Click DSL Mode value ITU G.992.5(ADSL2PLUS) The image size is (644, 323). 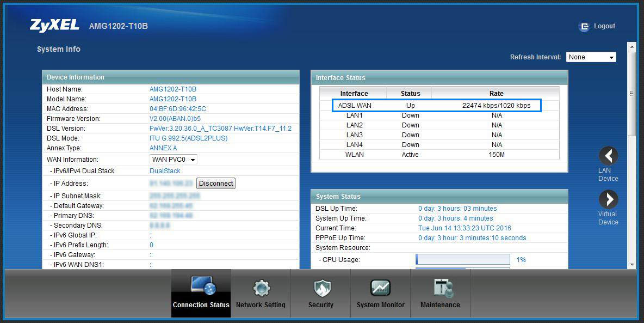(x=189, y=138)
